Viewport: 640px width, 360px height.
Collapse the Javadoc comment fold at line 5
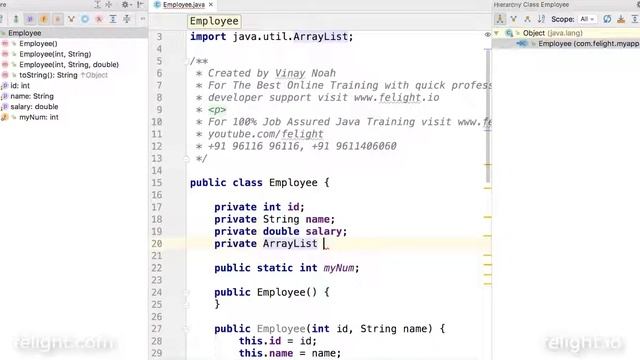(x=187, y=61)
